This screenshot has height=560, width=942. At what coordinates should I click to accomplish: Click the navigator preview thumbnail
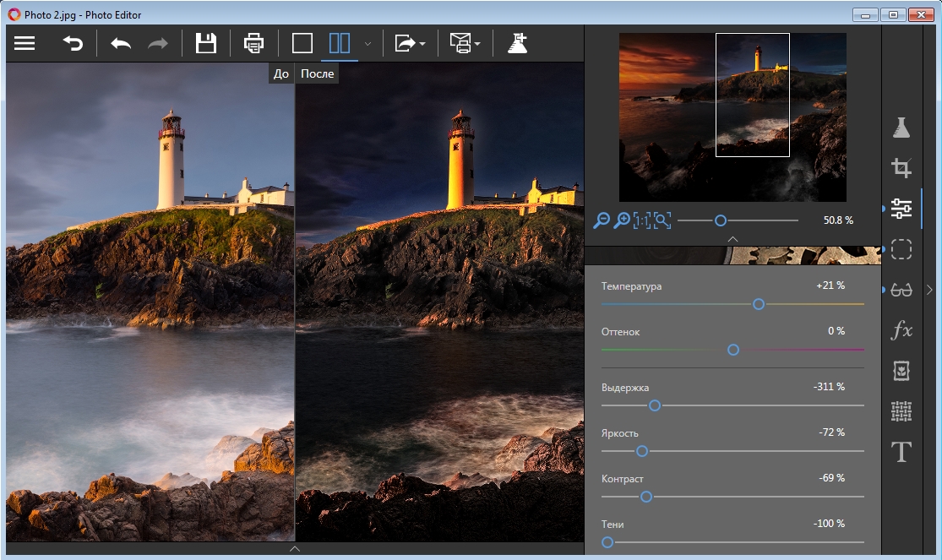(x=732, y=117)
